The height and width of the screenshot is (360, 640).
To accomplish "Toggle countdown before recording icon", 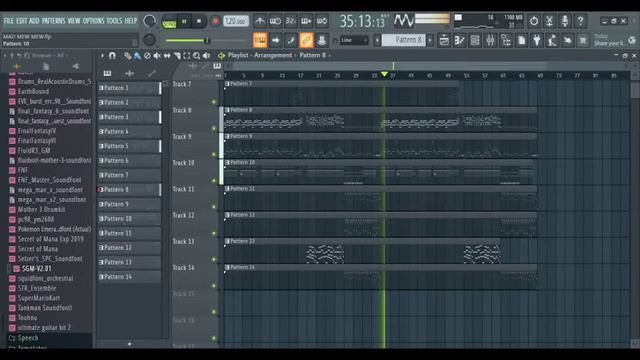I will coord(291,21).
